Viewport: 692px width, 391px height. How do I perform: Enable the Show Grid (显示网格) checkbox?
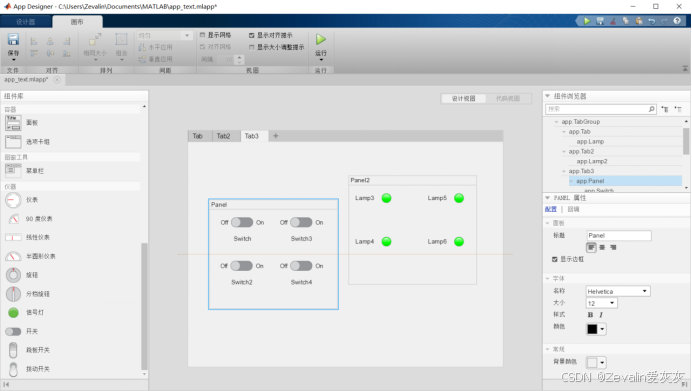(202, 35)
